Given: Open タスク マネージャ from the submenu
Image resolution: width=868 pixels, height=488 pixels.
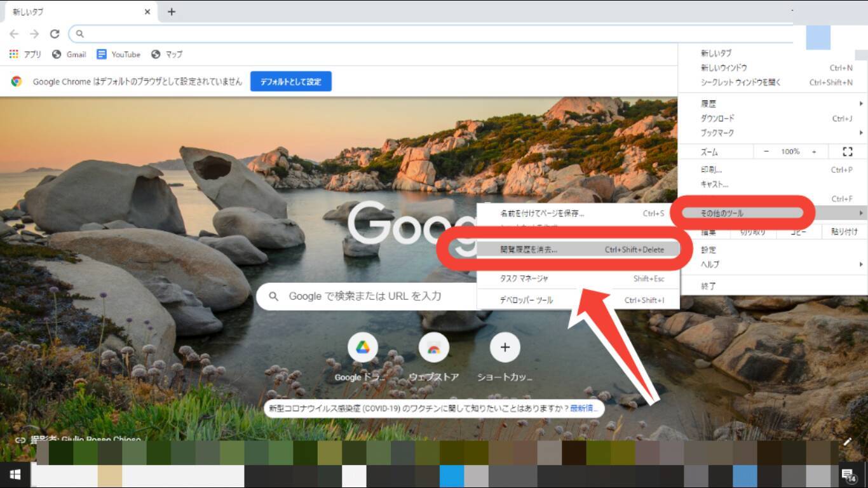Looking at the screenshot, I should point(578,278).
